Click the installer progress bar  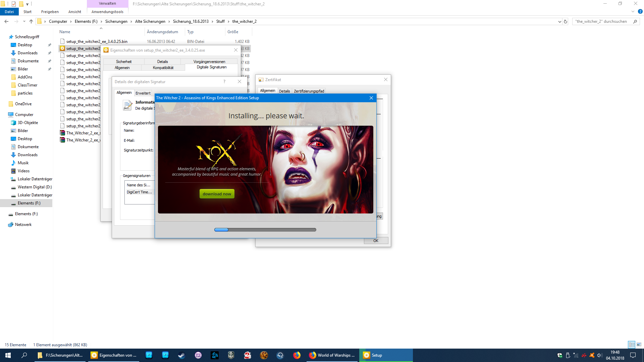(x=265, y=230)
